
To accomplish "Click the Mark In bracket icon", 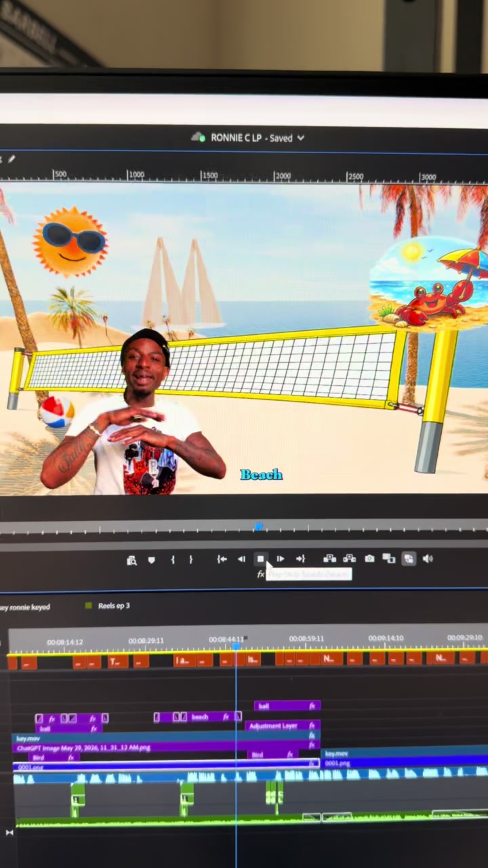I will (173, 559).
